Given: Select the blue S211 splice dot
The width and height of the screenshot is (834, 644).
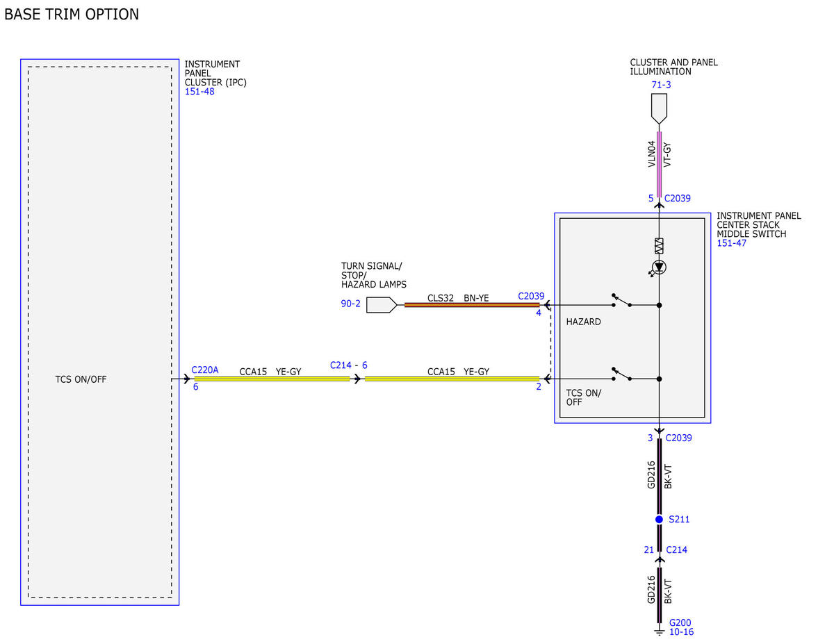Looking at the screenshot, I should point(659,519).
